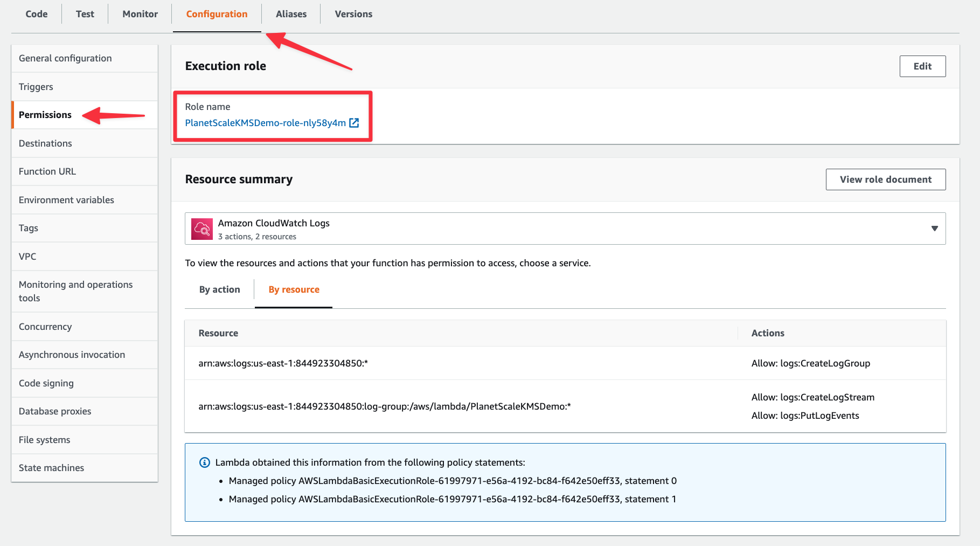Click the service dropdown arrow

click(935, 229)
